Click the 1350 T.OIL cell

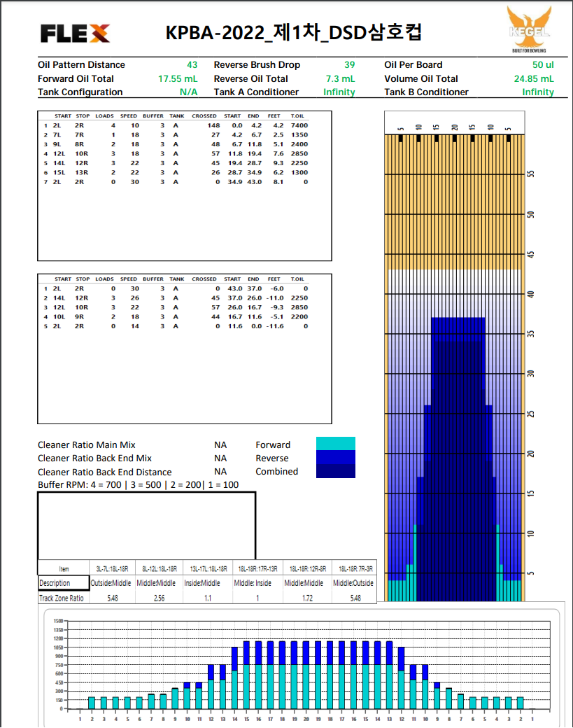pos(299,134)
